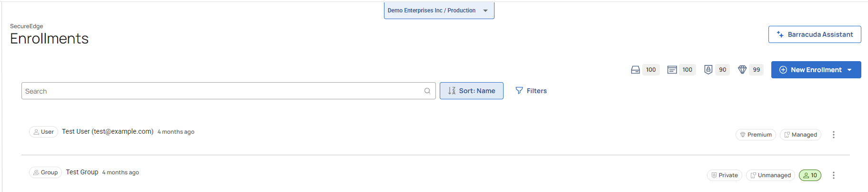Open the Test Group enrollment entry
Image resolution: width=868 pixels, height=192 pixels.
click(x=82, y=172)
